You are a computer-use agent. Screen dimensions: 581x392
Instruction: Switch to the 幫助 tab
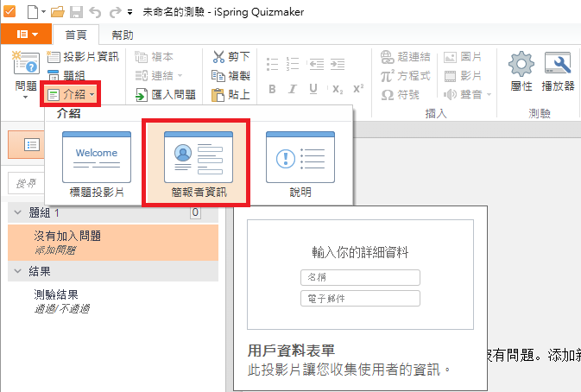tap(123, 35)
